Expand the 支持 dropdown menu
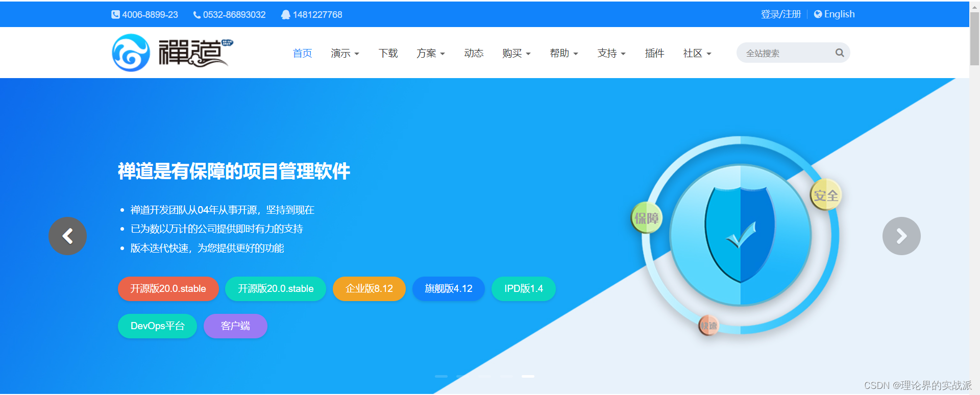Screen dimensions: 980x395 click(611, 53)
